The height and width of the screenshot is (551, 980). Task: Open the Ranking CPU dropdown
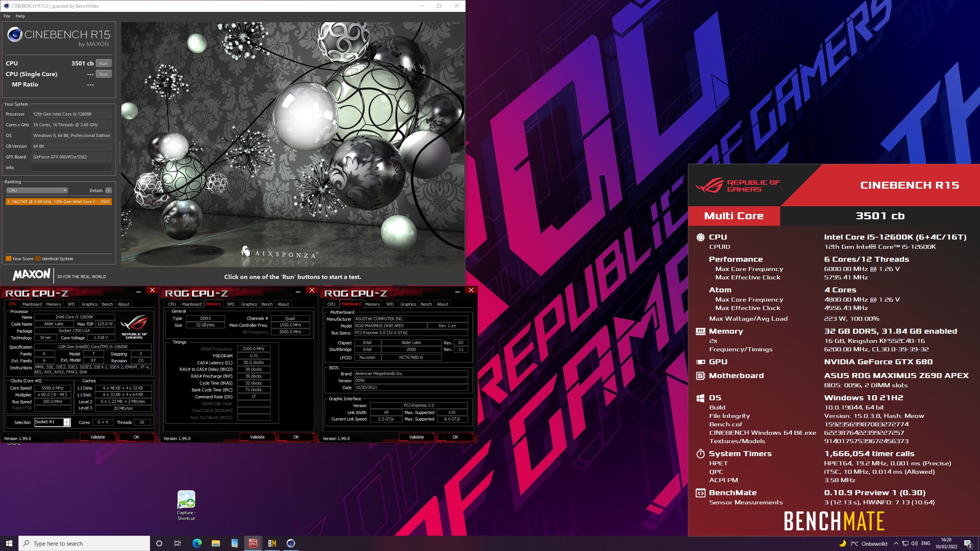pos(37,191)
